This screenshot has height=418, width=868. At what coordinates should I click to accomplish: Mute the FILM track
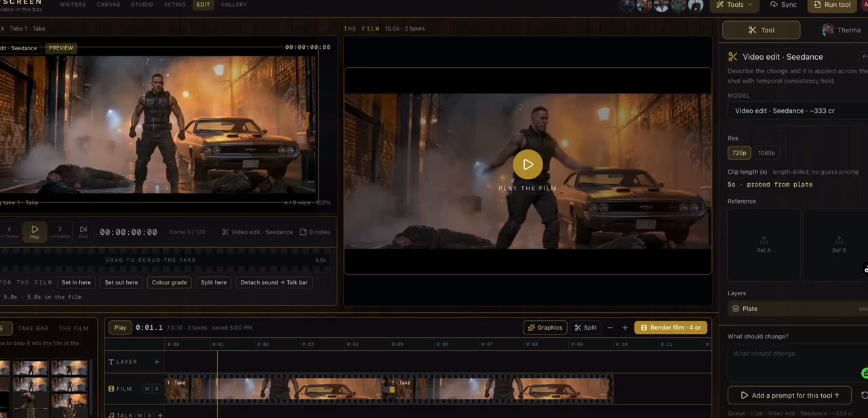(x=146, y=389)
